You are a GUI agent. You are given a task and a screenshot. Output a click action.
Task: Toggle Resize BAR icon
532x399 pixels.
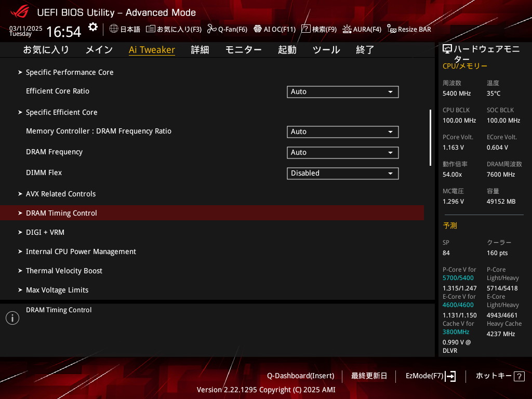pos(392,29)
